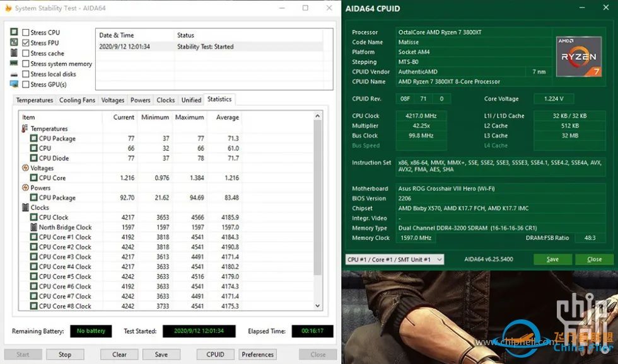Screen dimensions: 618x364
Task: Click the statistics vertical scrollbar thumb
Action: coord(318,198)
